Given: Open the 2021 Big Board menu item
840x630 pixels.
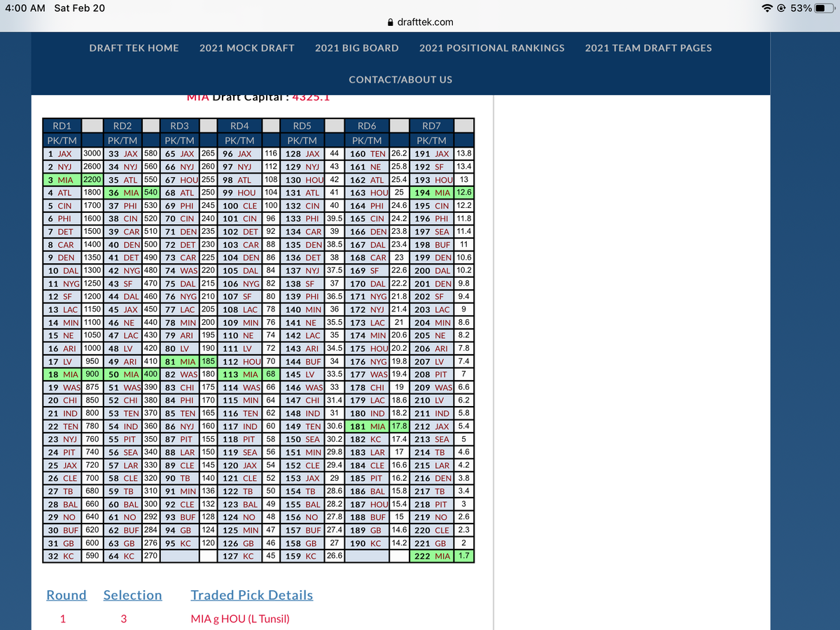Looking at the screenshot, I should coord(356,48).
